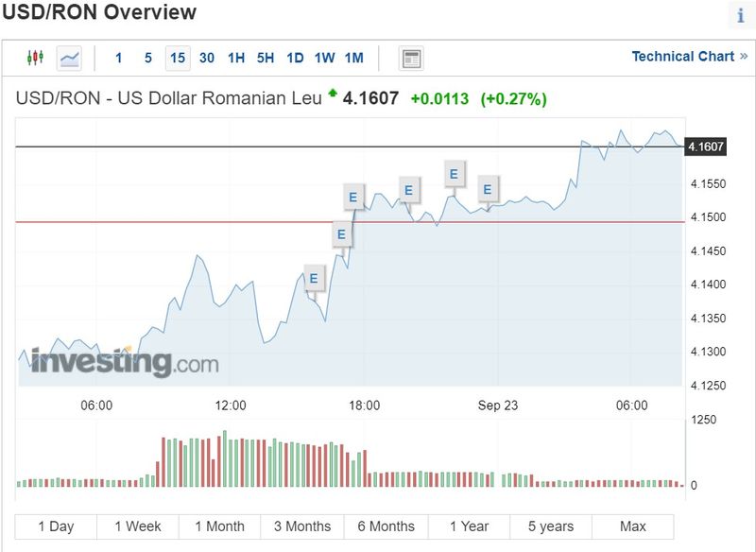Set chart interval to 1 minute
This screenshot has height=552, width=756.
click(119, 59)
